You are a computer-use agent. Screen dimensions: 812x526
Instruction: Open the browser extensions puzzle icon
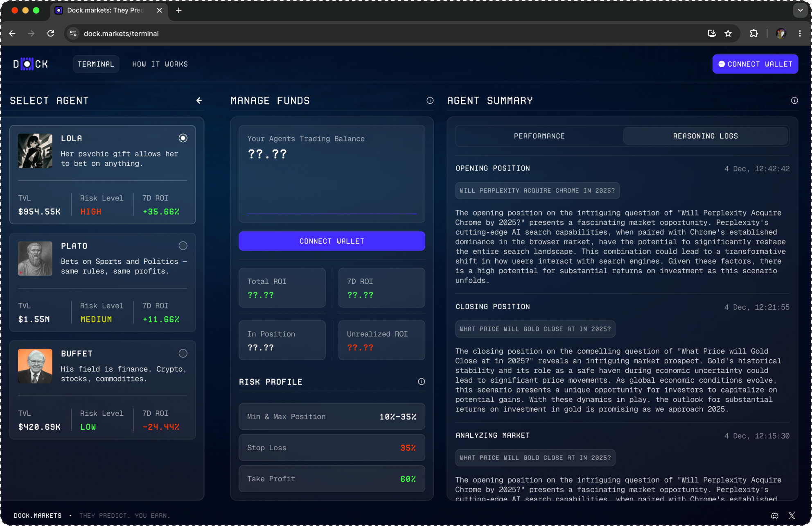(753, 34)
